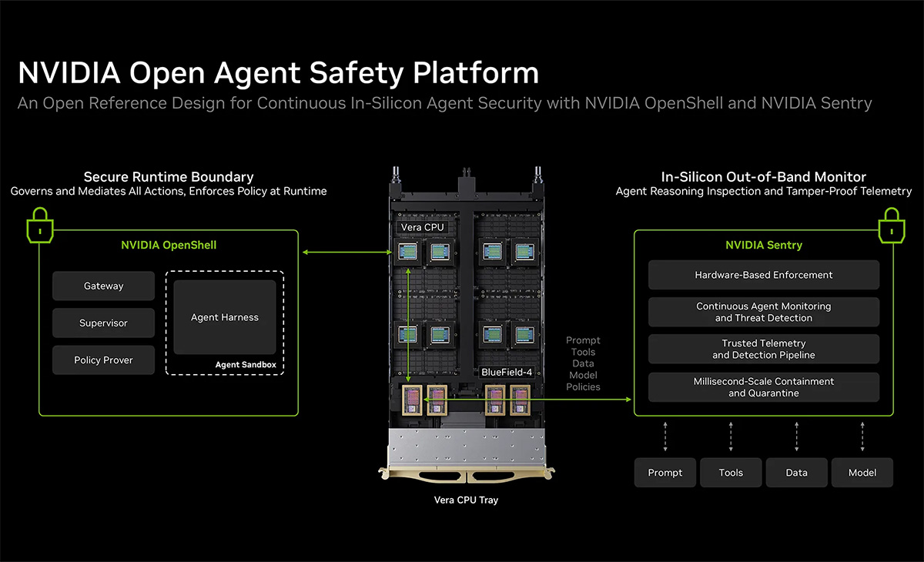Click the Vera CPU Tray hardware image

tap(466, 323)
